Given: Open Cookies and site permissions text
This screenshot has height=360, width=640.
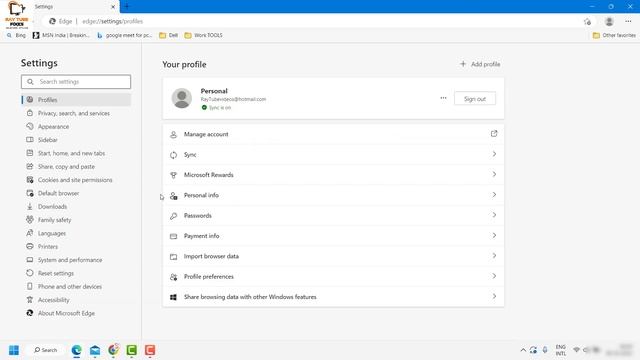Looking at the screenshot, I should click(x=75, y=180).
